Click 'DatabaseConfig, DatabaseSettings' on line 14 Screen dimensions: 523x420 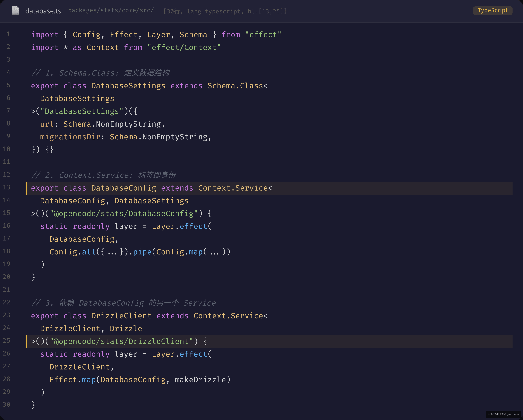[x=114, y=201]
